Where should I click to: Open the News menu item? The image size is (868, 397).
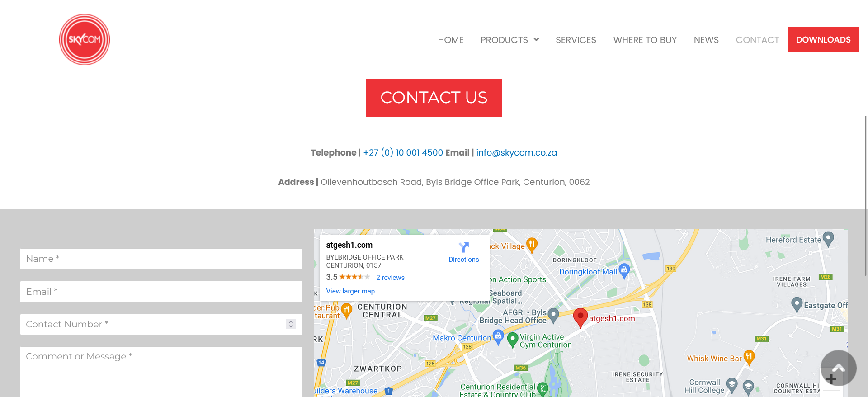click(x=706, y=40)
